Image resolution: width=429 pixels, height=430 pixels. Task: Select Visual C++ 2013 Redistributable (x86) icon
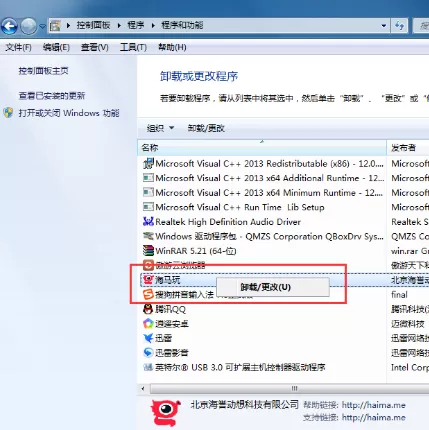coord(148,164)
